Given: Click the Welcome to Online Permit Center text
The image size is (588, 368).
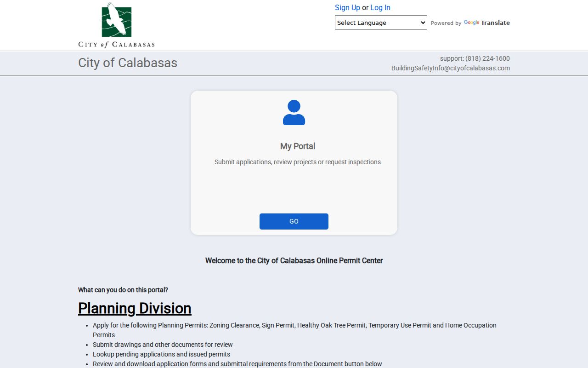Looking at the screenshot, I should pos(294,260).
